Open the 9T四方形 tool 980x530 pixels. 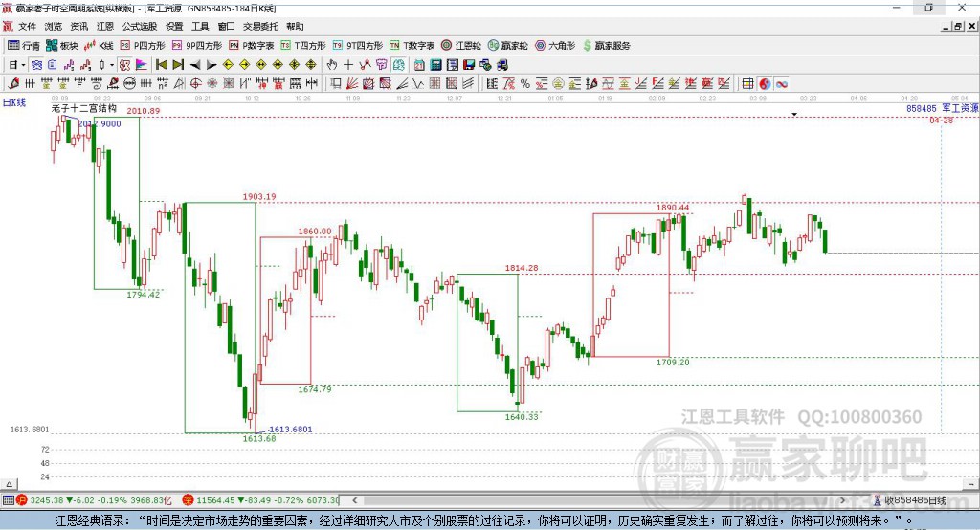pyautogui.click(x=358, y=46)
